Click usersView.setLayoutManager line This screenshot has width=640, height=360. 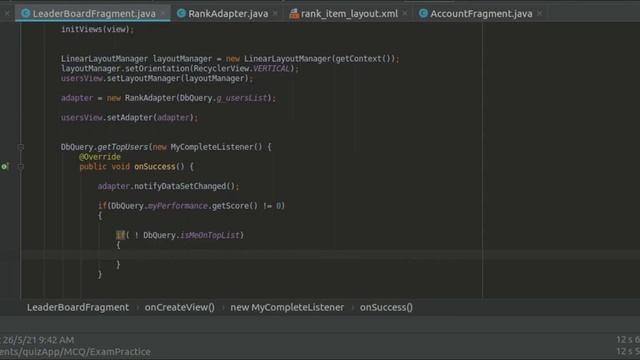click(157, 78)
